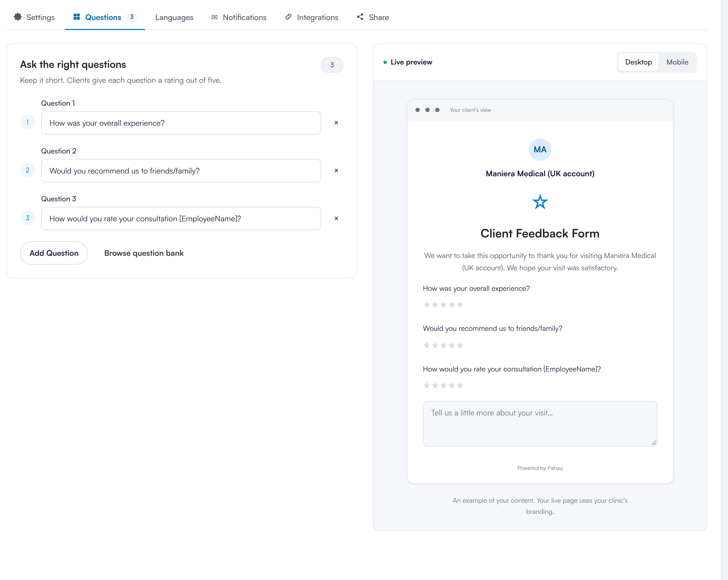Click the Settings gear icon
The image size is (728, 580).
click(18, 17)
